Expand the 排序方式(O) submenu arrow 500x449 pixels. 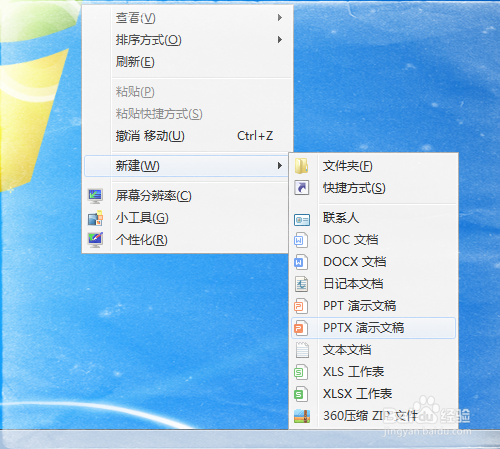(x=280, y=40)
